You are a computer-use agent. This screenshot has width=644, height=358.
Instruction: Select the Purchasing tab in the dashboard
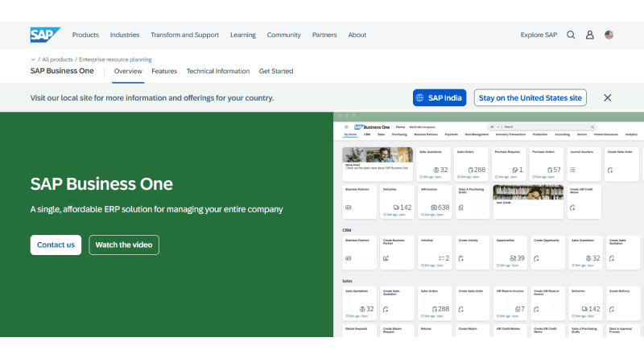tap(399, 134)
